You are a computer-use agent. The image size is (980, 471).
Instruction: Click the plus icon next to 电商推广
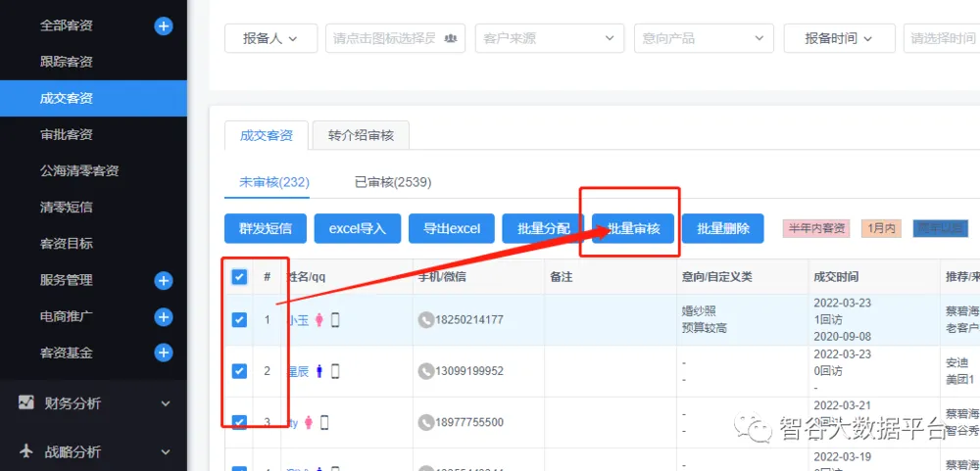point(164,317)
